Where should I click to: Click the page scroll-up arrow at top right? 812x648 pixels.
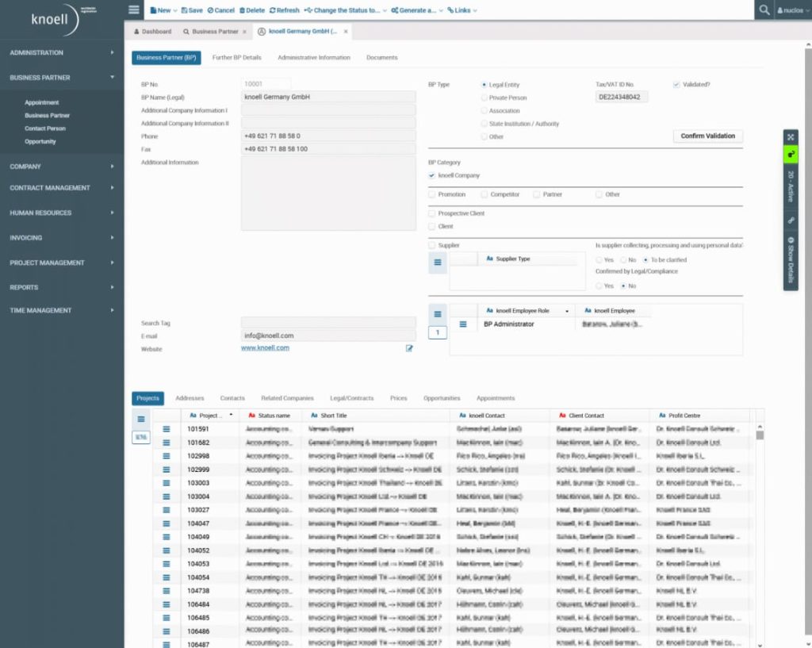808,45
